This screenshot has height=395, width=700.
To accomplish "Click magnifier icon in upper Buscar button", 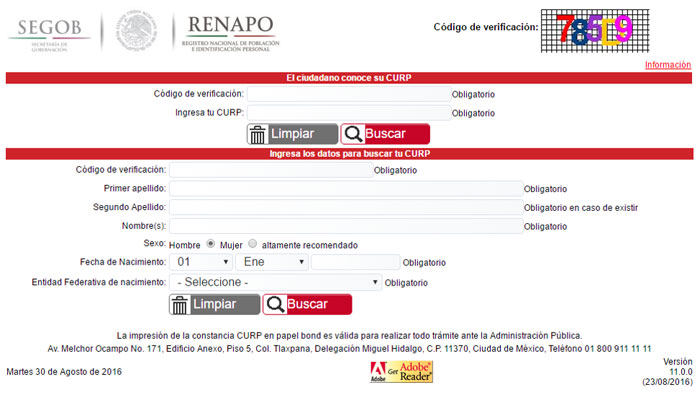I will click(353, 134).
